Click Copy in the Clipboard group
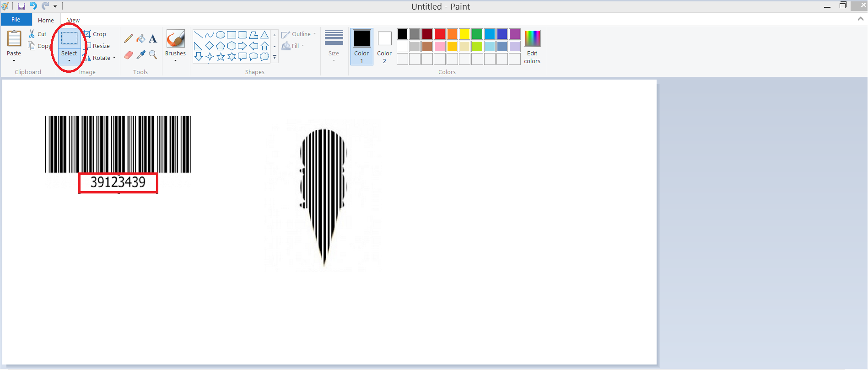The height and width of the screenshot is (370, 868). pos(39,46)
